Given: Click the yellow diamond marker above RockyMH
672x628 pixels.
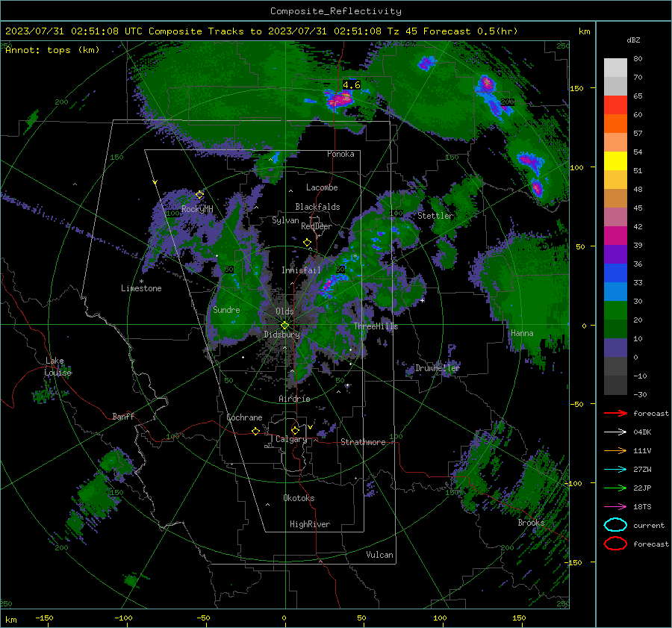Looking at the screenshot, I should click(x=199, y=195).
